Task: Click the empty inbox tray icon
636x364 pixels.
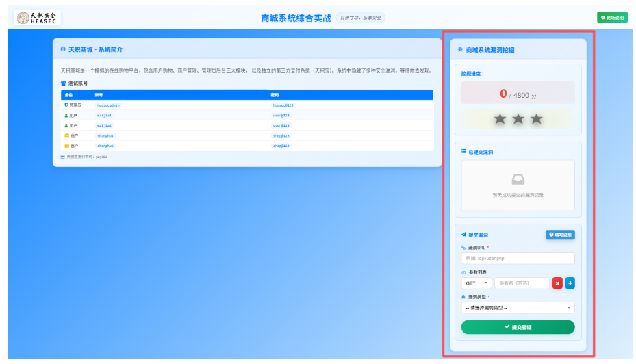Action: tap(518, 179)
